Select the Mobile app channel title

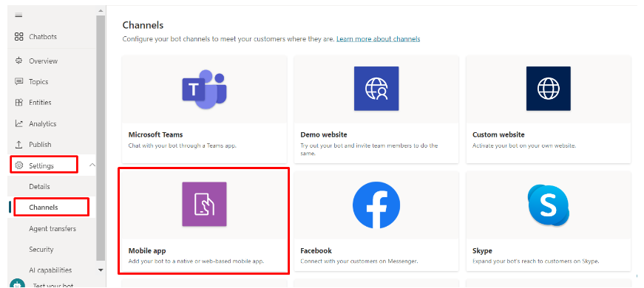(147, 251)
